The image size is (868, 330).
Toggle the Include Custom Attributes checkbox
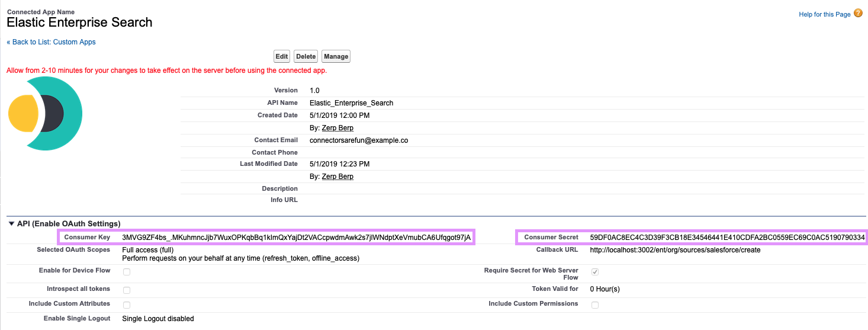pos(127,305)
